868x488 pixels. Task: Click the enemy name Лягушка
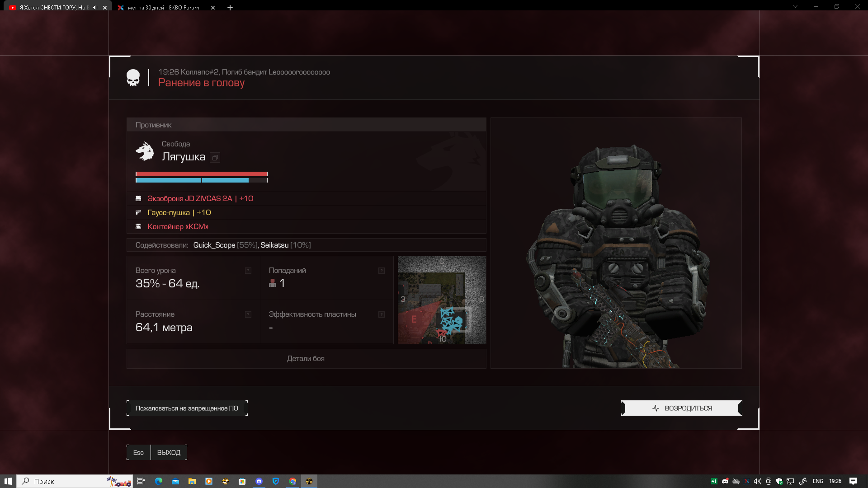[x=184, y=157]
